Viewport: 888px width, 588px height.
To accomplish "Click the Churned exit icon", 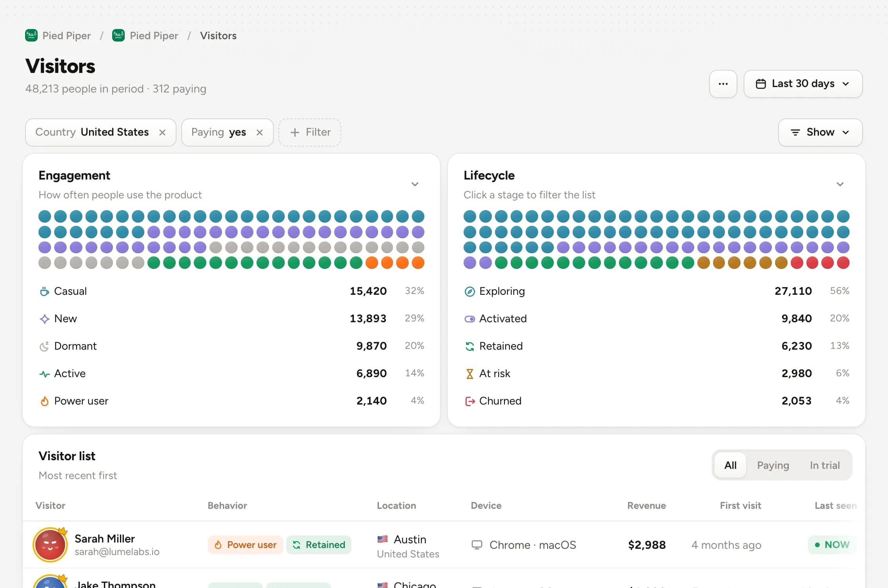I will tap(469, 401).
